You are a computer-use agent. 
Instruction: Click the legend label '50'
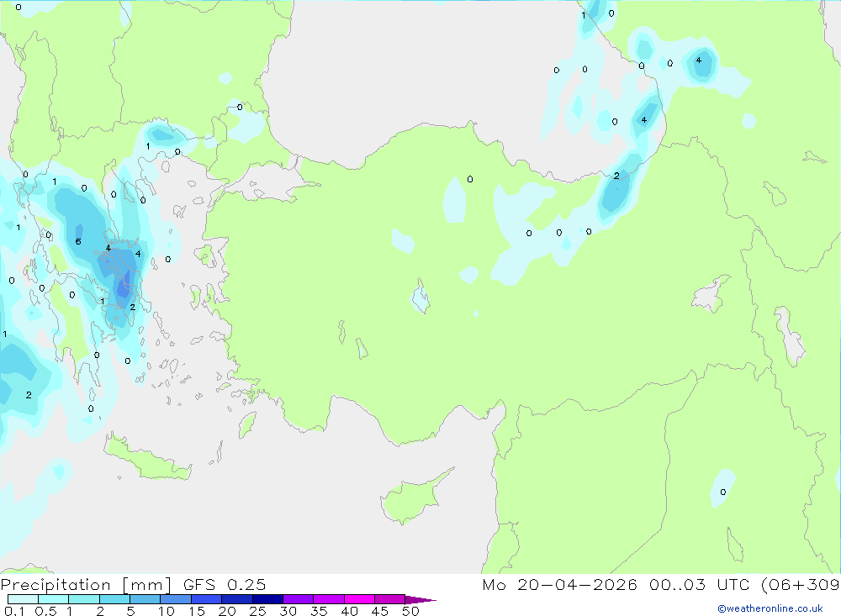pyautogui.click(x=411, y=611)
